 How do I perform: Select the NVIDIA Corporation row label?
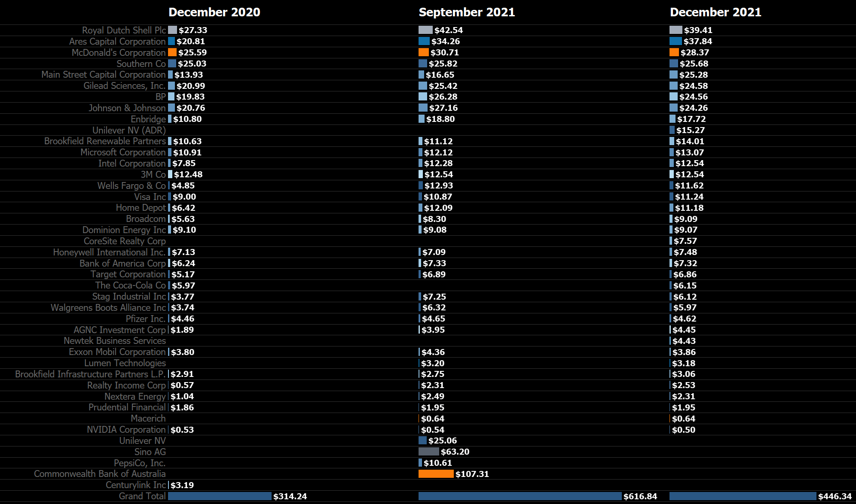(126, 430)
